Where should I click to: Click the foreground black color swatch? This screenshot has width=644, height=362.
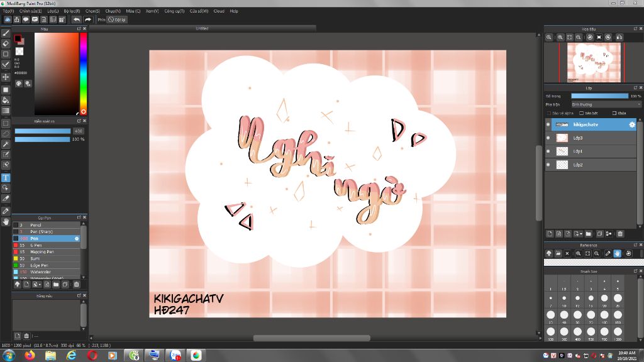[18, 38]
